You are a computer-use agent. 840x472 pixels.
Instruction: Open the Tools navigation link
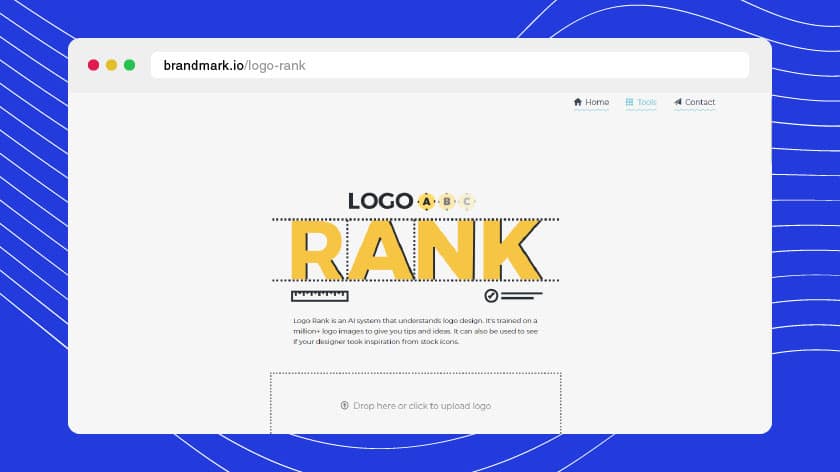tap(641, 102)
